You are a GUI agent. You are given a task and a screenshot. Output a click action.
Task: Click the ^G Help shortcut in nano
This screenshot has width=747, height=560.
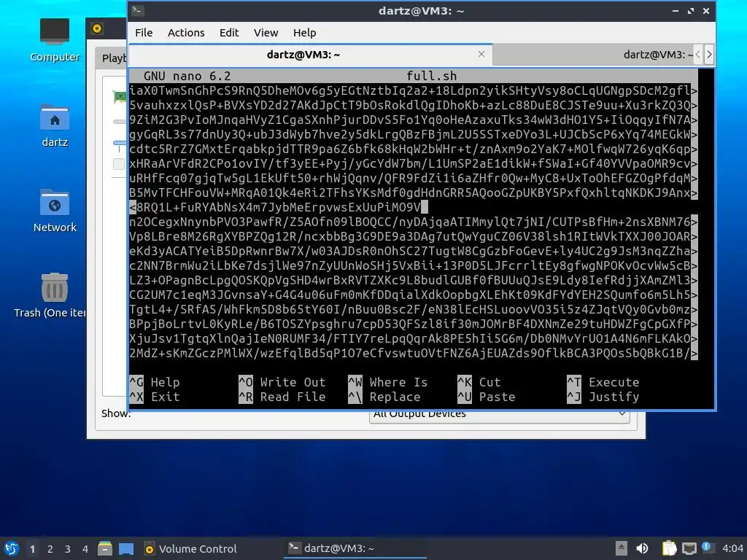pos(155,382)
